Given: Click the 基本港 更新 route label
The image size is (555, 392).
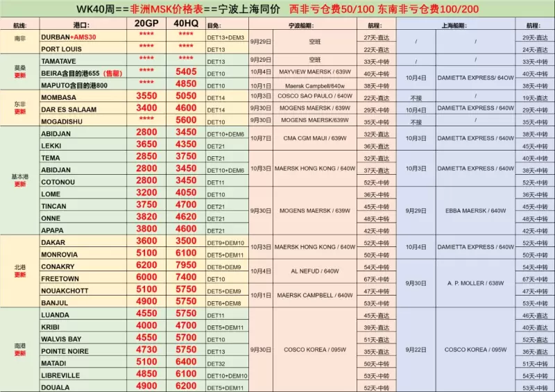Looking at the screenshot, I should [x=20, y=180].
